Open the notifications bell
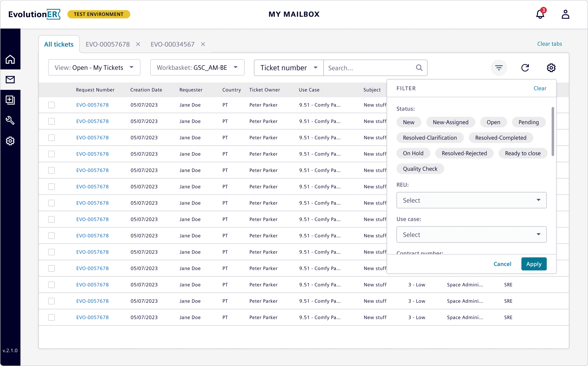This screenshot has height=366, width=588. pyautogui.click(x=540, y=14)
